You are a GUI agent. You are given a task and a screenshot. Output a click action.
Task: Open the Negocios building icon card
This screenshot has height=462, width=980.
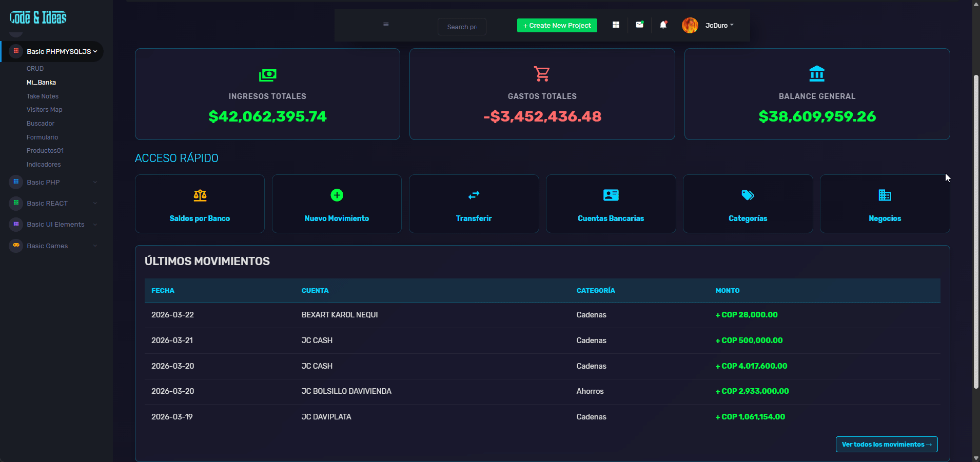point(885,204)
